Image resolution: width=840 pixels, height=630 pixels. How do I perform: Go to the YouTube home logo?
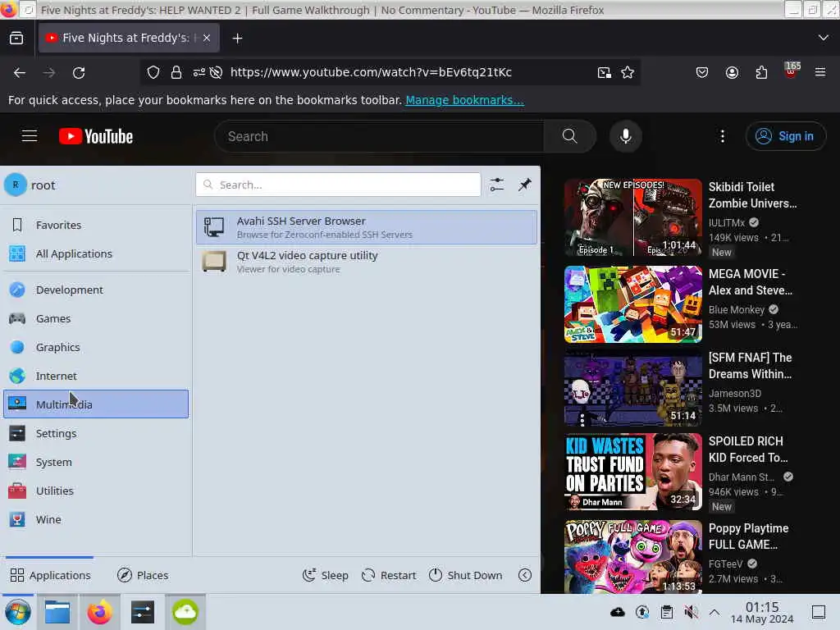pyautogui.click(x=96, y=136)
